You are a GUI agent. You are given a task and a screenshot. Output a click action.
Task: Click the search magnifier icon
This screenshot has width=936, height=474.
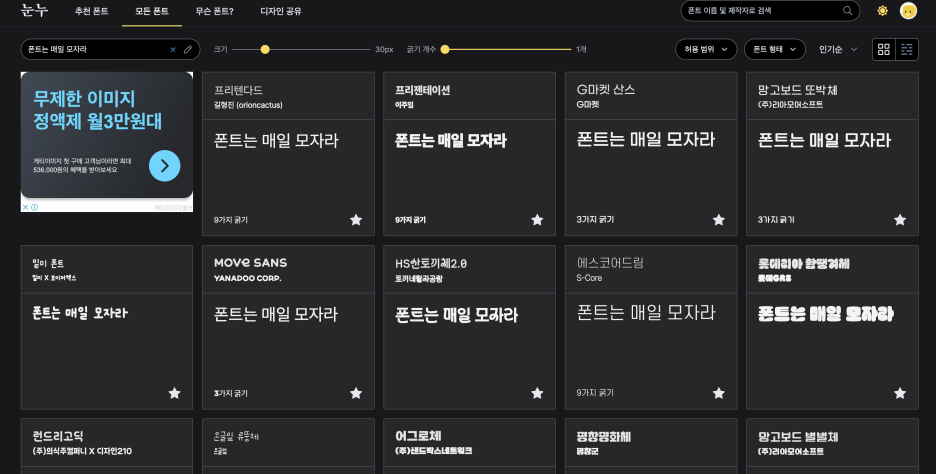[x=847, y=11]
